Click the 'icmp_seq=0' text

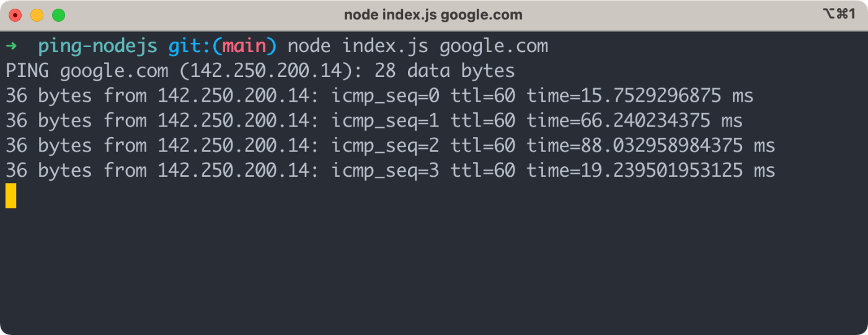384,96
